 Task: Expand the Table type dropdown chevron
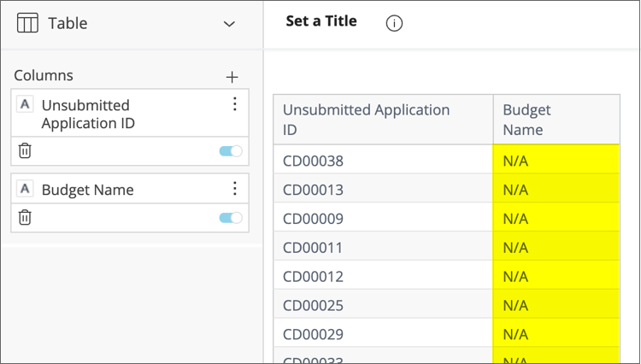229,24
